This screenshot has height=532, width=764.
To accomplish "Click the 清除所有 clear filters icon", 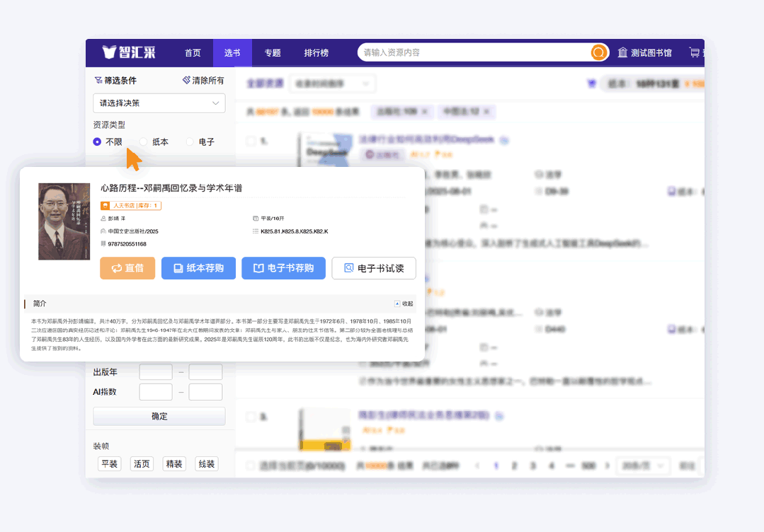I will pyautogui.click(x=186, y=81).
